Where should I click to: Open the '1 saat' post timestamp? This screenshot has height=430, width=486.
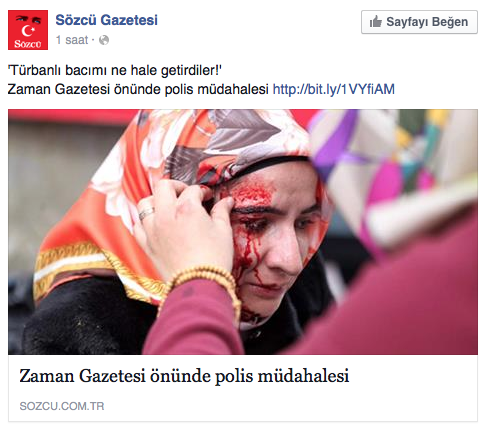72,40
